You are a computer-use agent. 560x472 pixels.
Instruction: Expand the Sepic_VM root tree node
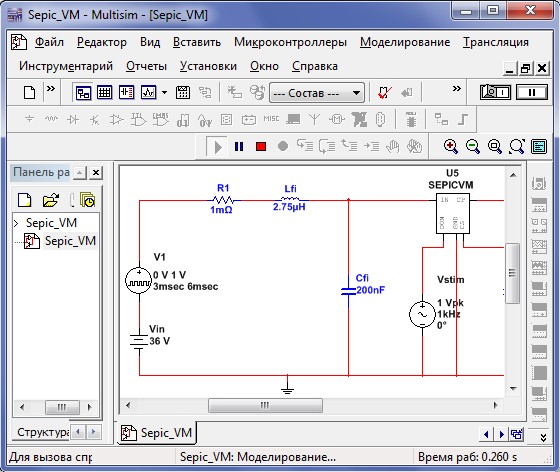16,224
